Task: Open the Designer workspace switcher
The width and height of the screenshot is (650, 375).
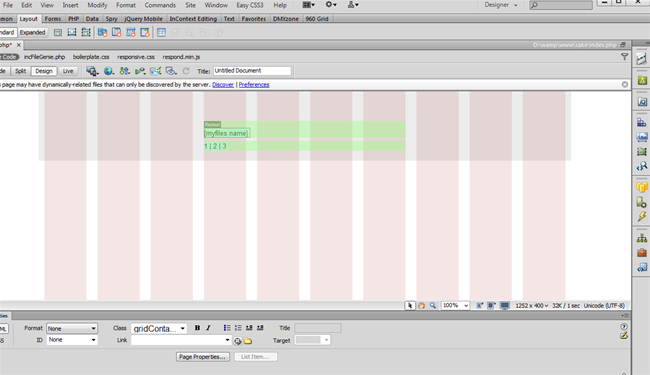Action: point(501,5)
